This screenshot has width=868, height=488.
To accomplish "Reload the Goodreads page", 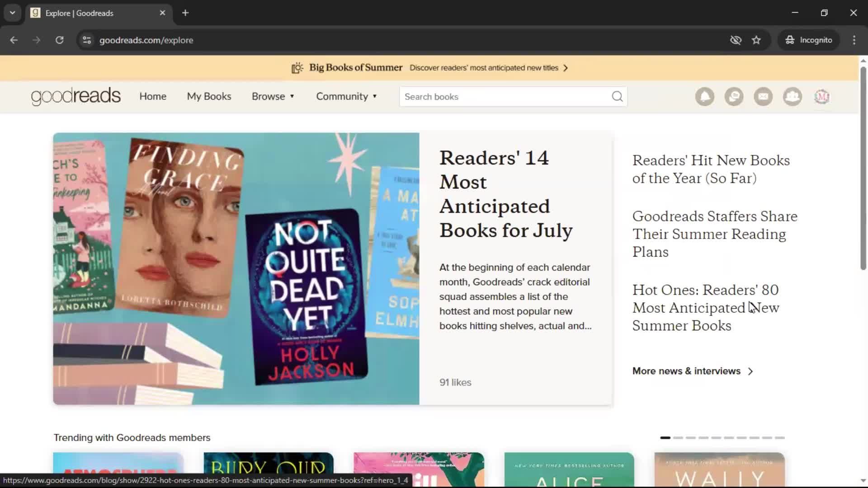I will tap(60, 40).
